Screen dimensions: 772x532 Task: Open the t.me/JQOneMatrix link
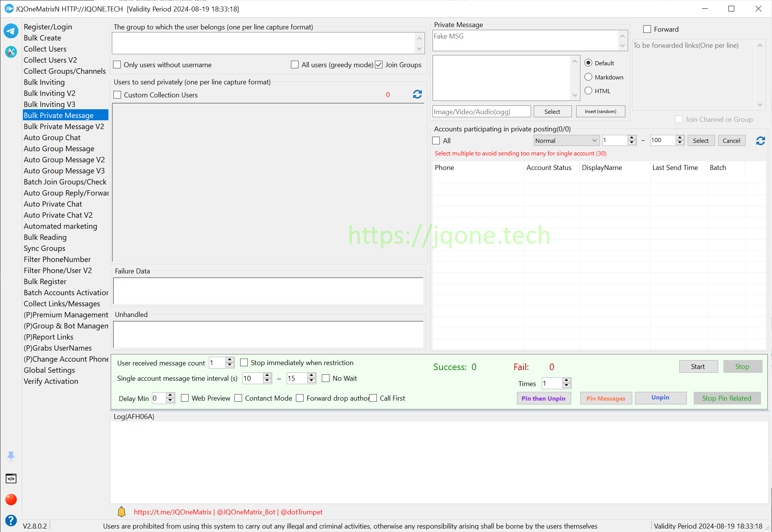[x=173, y=512]
